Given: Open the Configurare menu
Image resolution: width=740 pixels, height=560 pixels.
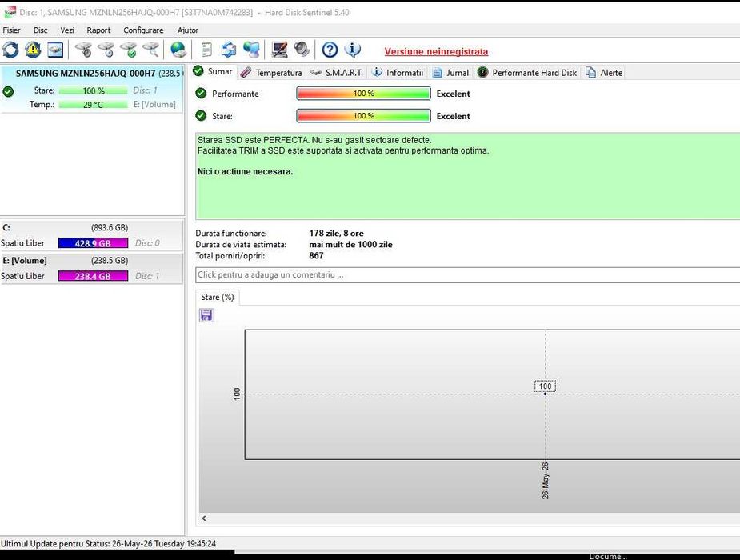Looking at the screenshot, I should pos(143,30).
